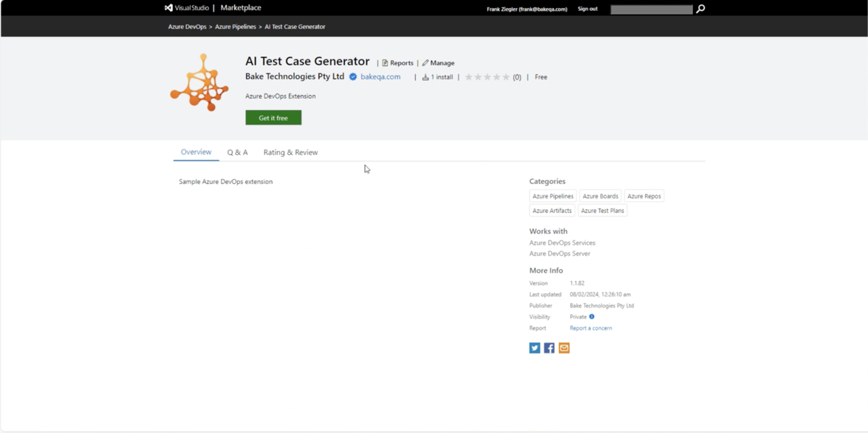Click the verified publisher badge icon
Image resolution: width=868 pixels, height=433 pixels.
(353, 77)
